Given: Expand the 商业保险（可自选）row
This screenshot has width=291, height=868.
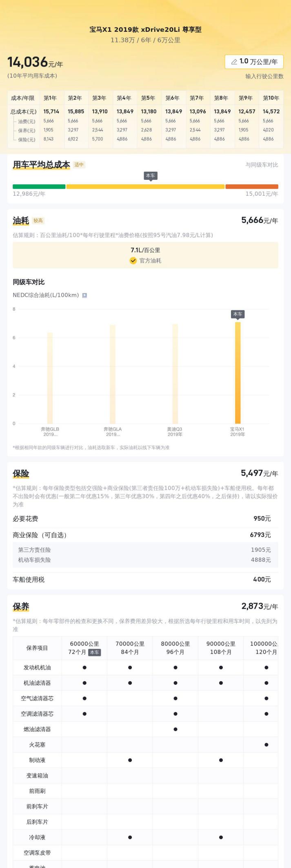Looking at the screenshot, I should [145, 535].
